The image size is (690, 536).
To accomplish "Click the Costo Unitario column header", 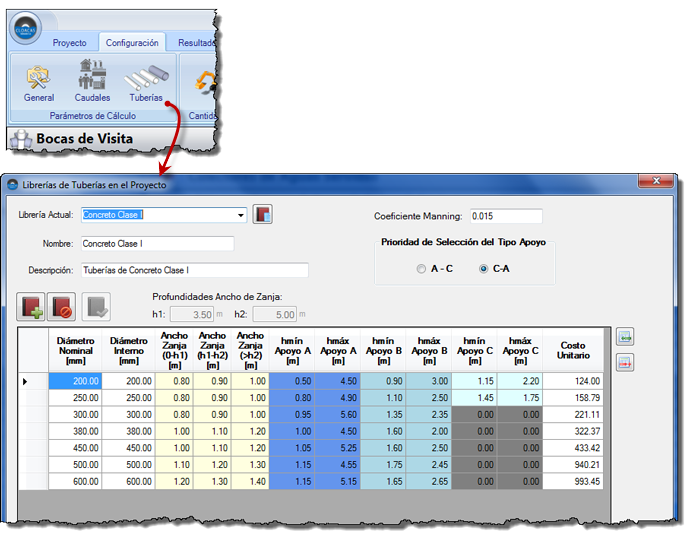I will (573, 350).
